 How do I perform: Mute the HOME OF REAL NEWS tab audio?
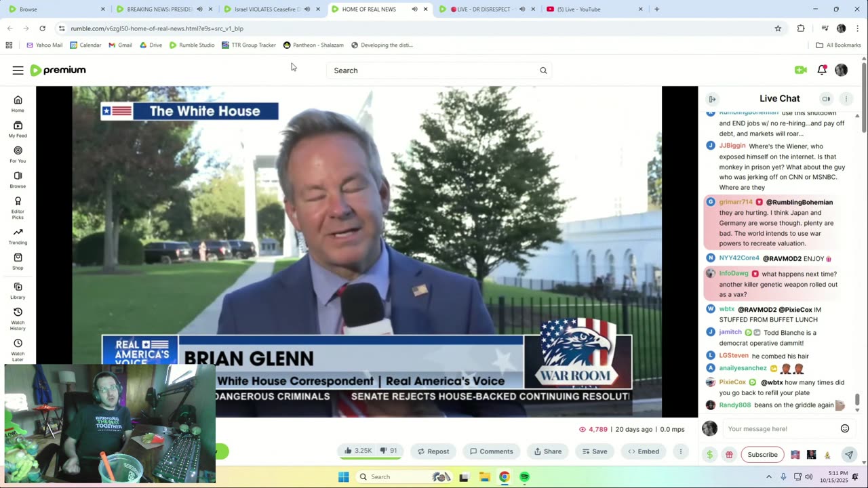[x=414, y=9]
